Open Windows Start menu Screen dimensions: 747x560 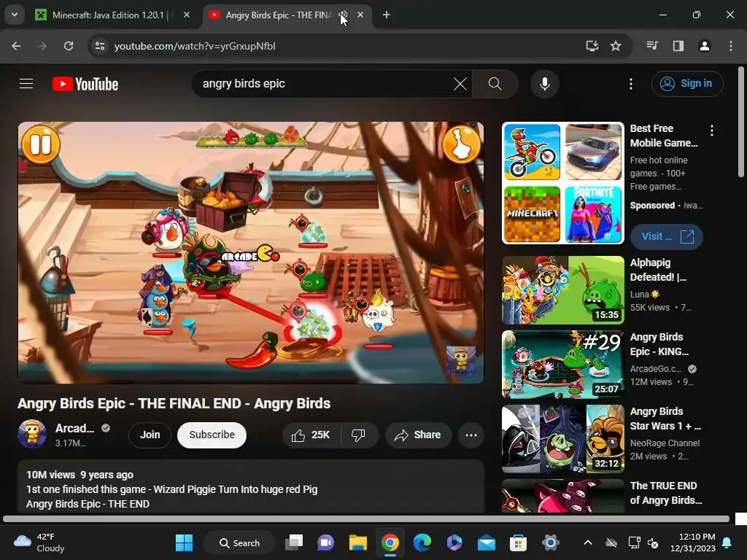coord(184,542)
